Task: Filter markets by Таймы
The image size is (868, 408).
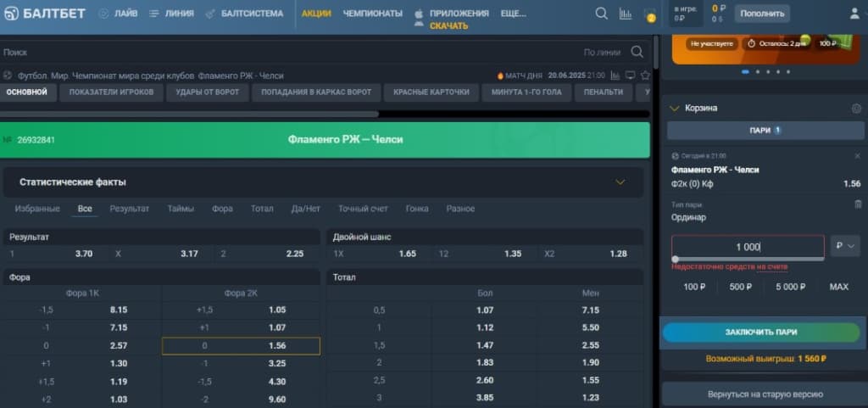Action: click(x=181, y=210)
